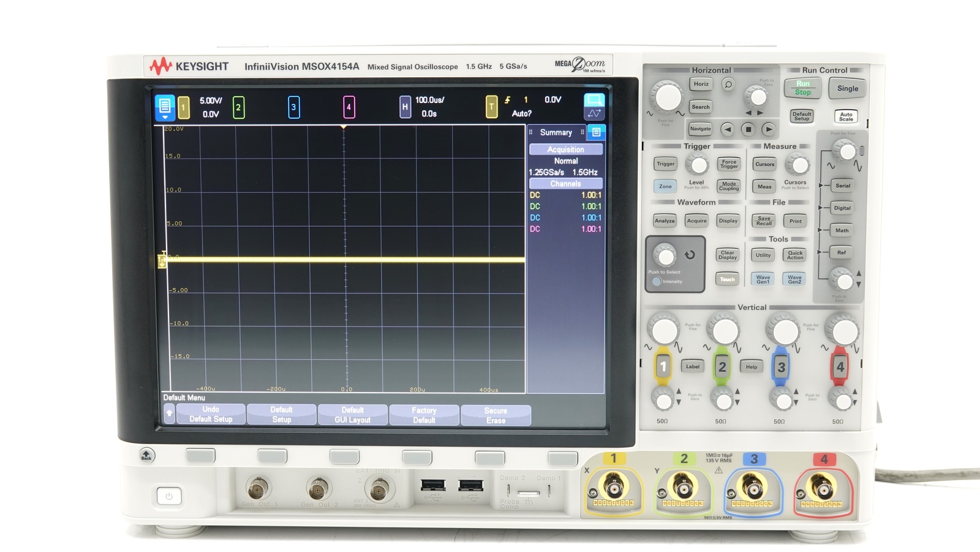Push the Analyze button
The width and height of the screenshot is (980, 552).
click(665, 221)
